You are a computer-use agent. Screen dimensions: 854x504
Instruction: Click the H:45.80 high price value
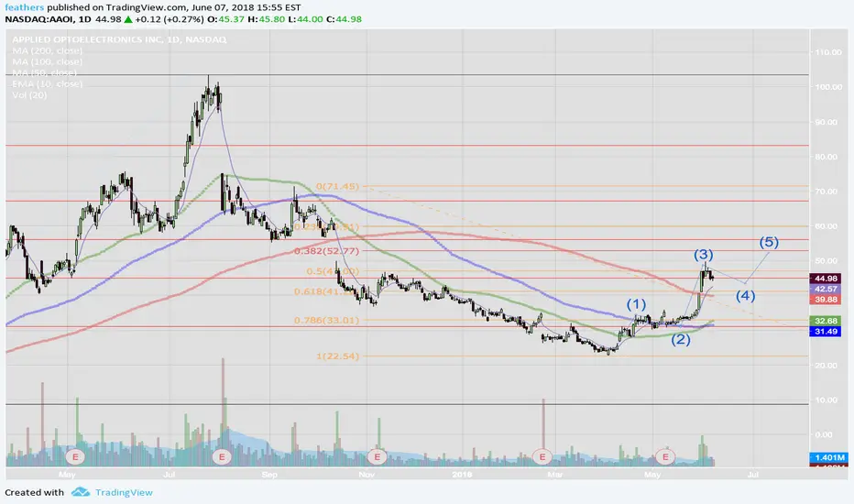pos(267,19)
